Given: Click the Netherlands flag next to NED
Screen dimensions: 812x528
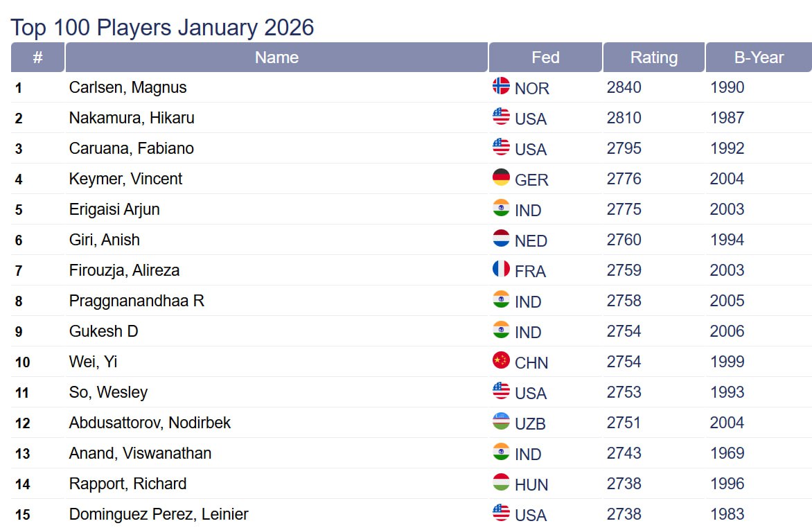Looking at the screenshot, I should (x=501, y=238).
